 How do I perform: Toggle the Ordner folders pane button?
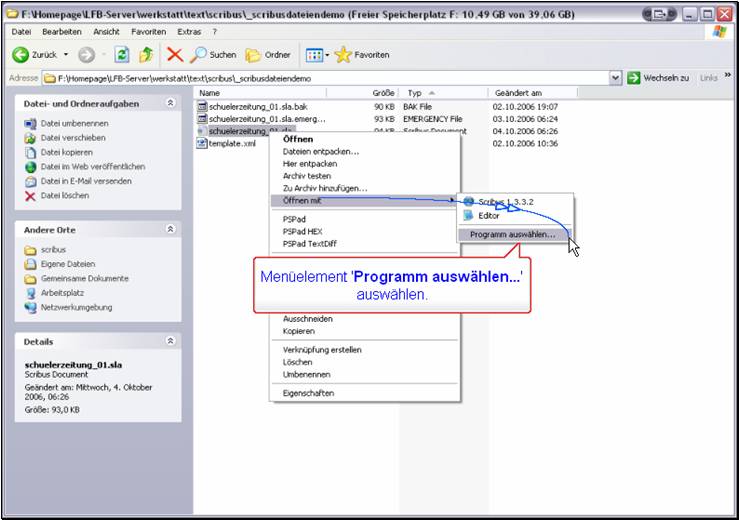268,55
